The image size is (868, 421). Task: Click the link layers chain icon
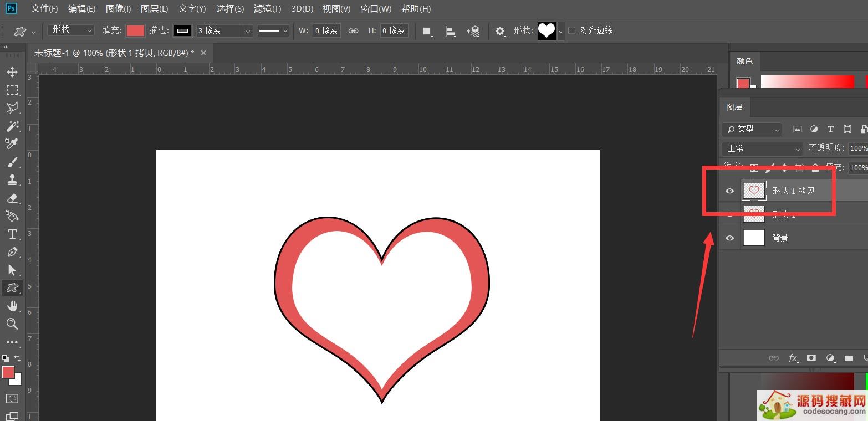tap(774, 358)
